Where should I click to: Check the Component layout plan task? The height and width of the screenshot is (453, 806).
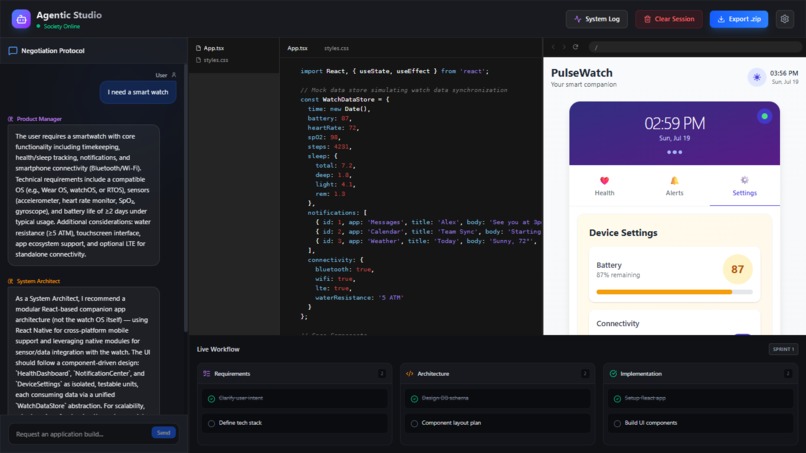click(x=414, y=424)
